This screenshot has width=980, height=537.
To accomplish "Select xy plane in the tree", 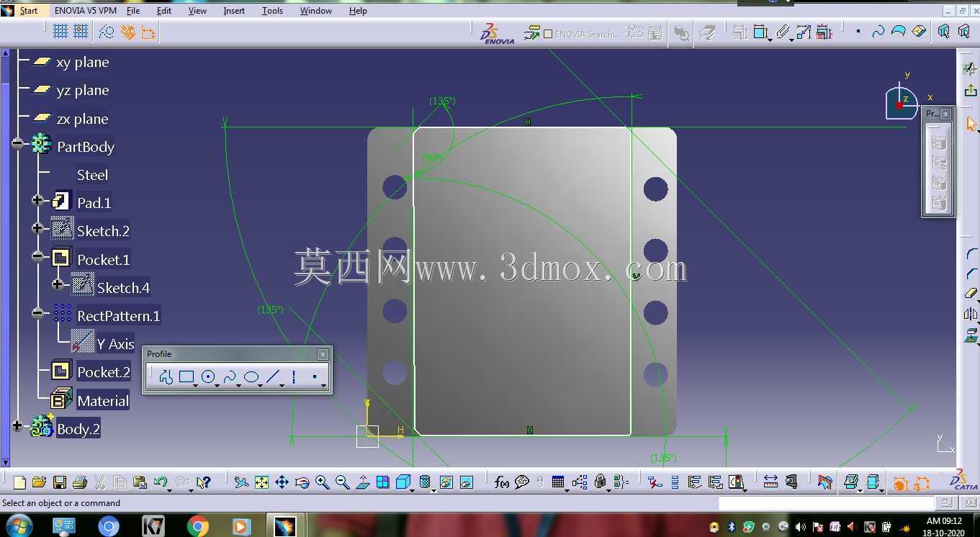I will click(x=82, y=63).
